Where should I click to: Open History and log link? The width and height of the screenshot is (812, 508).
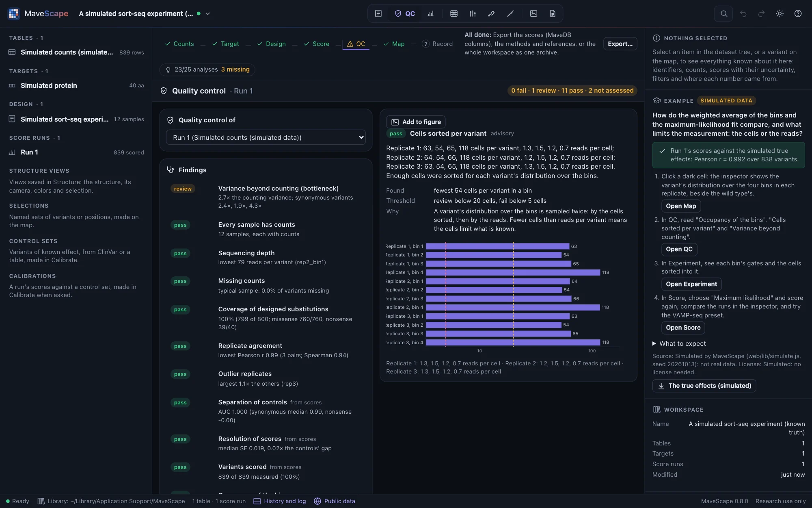[280, 501]
